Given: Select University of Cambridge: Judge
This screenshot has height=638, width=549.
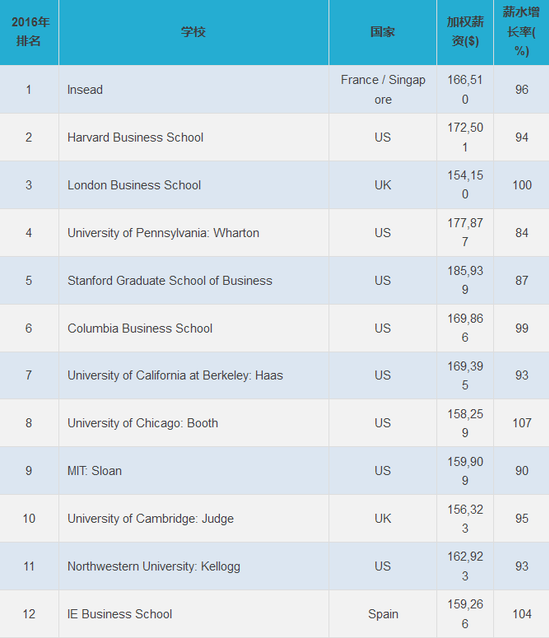Looking at the screenshot, I should [150, 519].
